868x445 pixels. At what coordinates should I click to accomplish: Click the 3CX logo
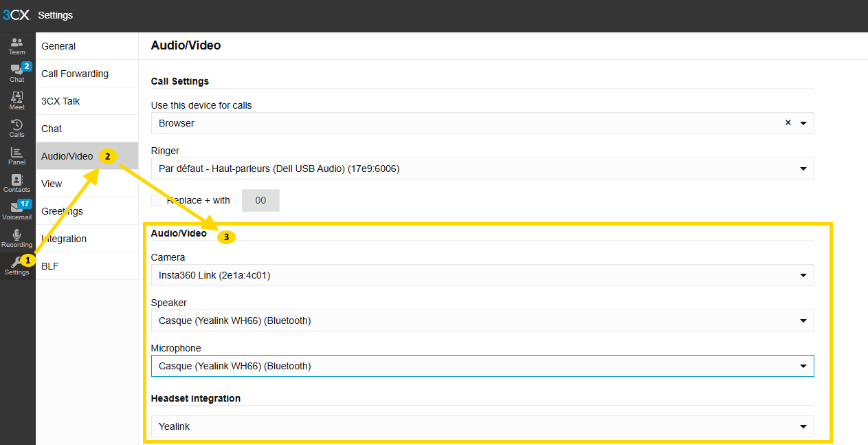point(16,15)
